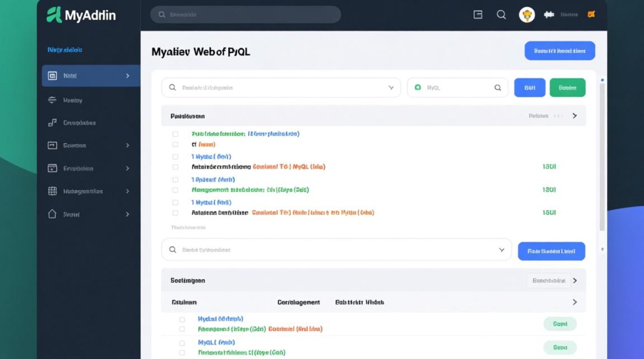The image size is (644, 359).
Task: Click inside the dark header search bar
Action: [x=245, y=15]
